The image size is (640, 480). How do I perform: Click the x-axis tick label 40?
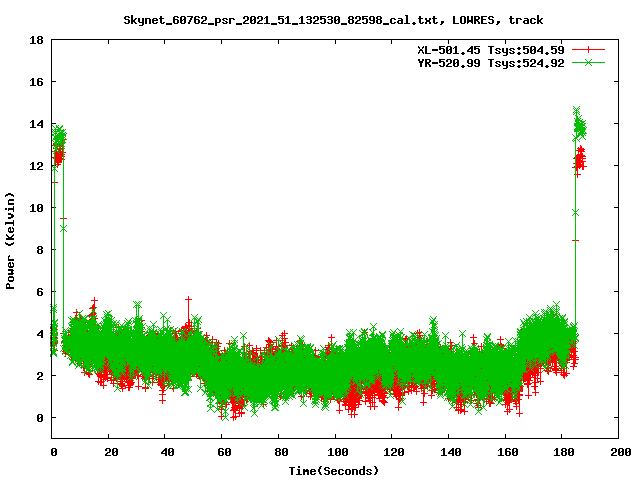point(167,452)
